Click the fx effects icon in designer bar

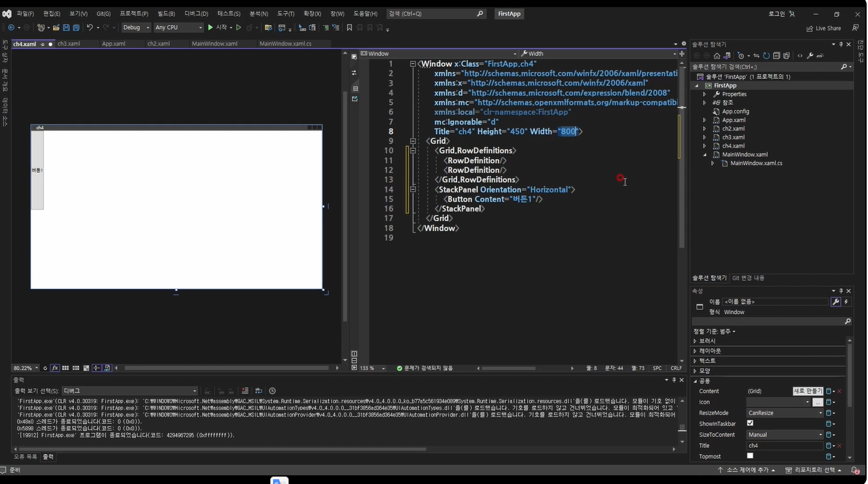56,368
